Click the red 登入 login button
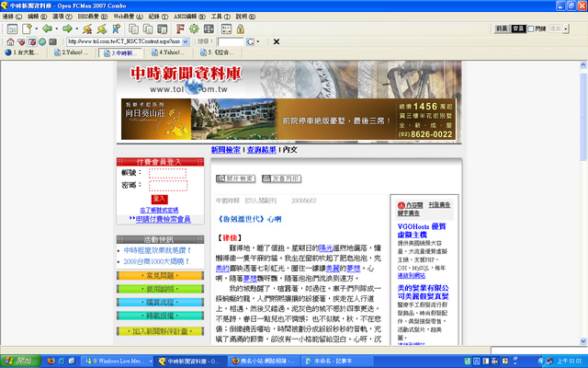 pyautogui.click(x=159, y=199)
